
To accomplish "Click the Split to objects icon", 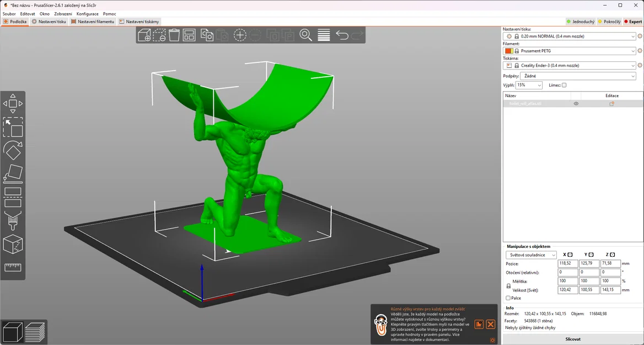I will 273,35.
